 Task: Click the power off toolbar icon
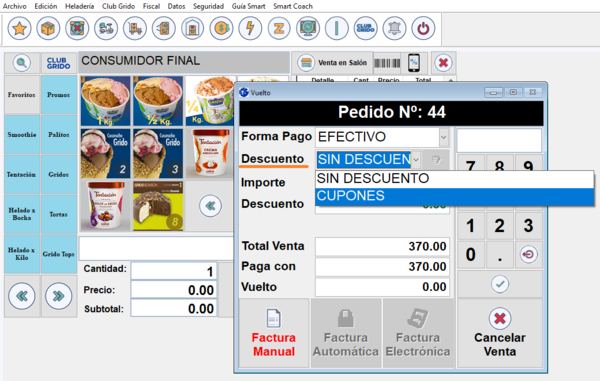coord(423,28)
